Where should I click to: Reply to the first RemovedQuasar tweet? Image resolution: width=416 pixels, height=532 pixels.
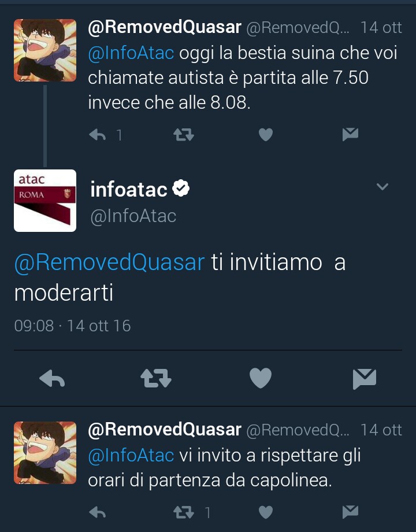click(x=97, y=135)
